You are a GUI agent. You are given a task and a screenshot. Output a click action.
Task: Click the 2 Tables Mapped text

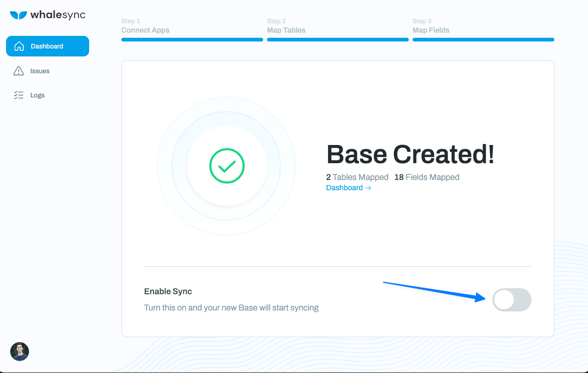point(357,177)
